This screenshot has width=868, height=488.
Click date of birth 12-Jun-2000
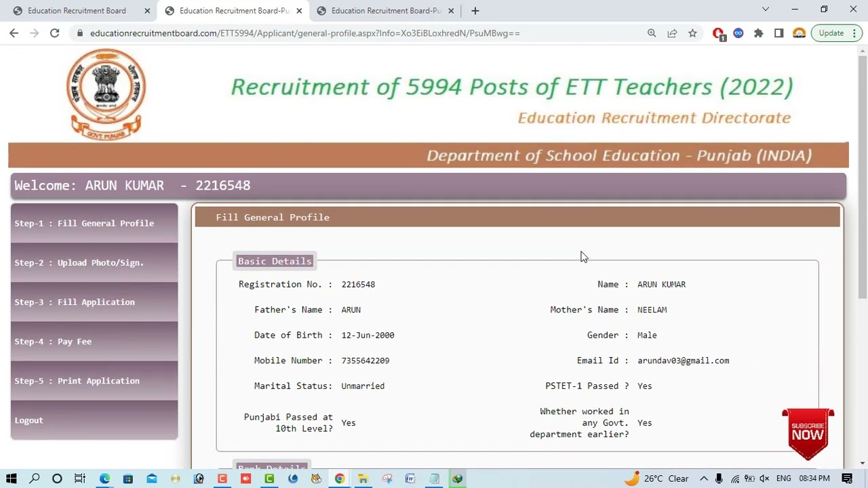(x=368, y=335)
